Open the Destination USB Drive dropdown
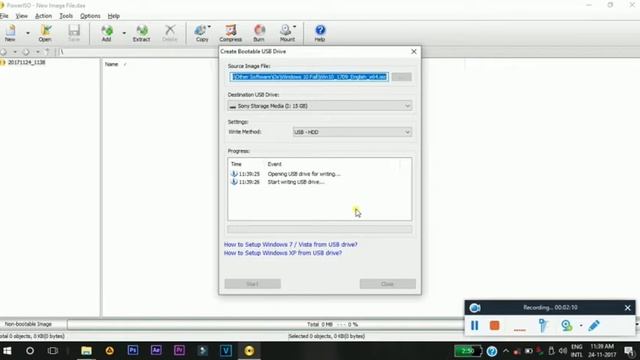 [320, 106]
